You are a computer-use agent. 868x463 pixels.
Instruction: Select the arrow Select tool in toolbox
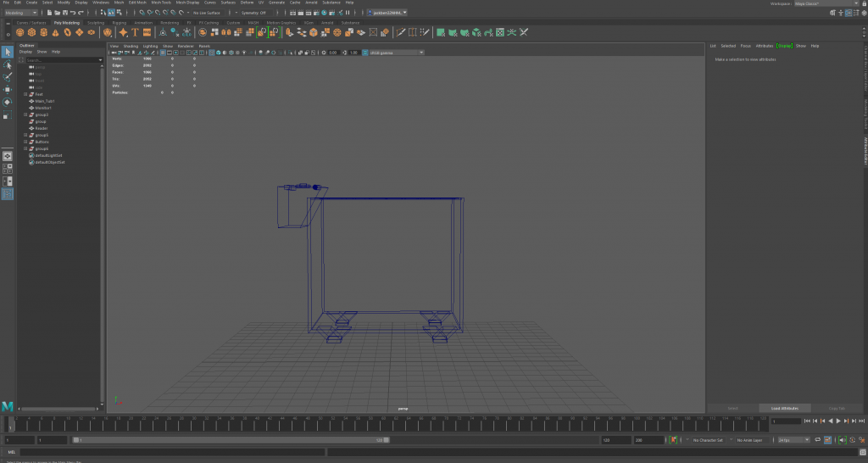click(8, 53)
